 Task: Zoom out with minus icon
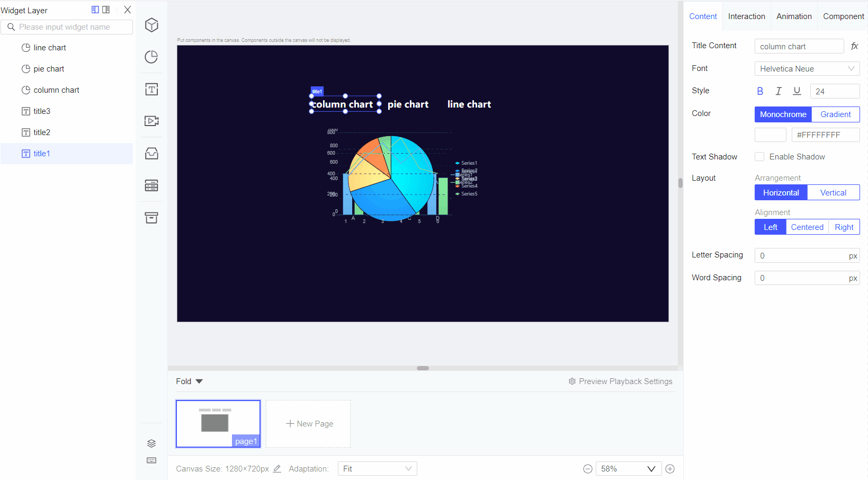588,469
